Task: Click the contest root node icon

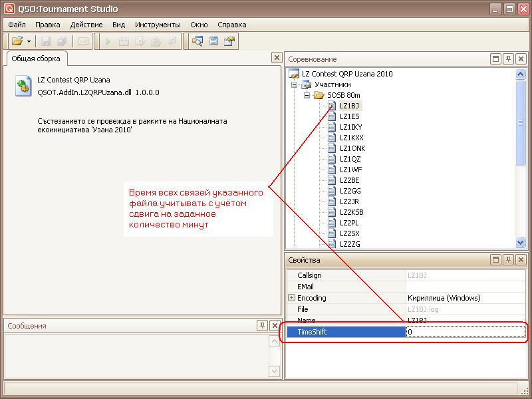Action: [294, 74]
